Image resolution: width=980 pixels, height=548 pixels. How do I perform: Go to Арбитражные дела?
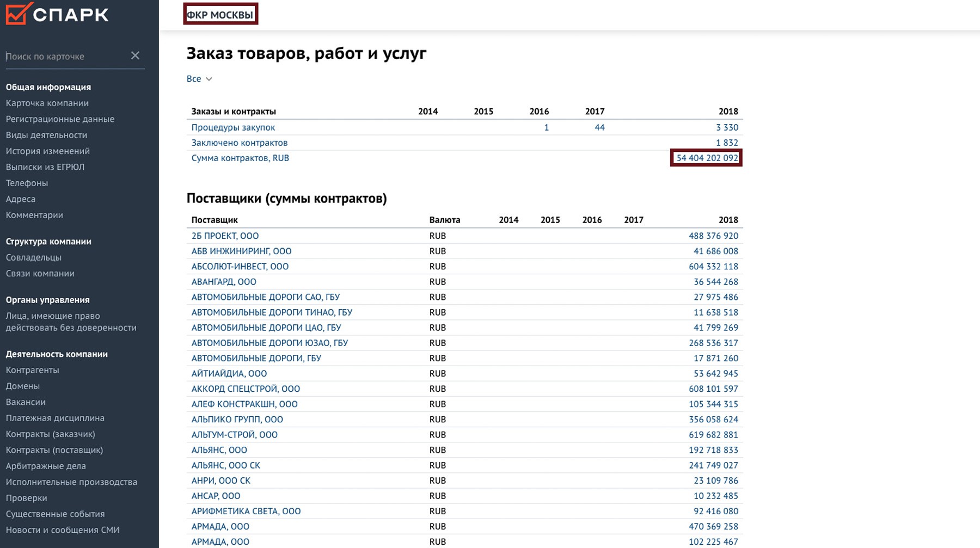coord(46,466)
